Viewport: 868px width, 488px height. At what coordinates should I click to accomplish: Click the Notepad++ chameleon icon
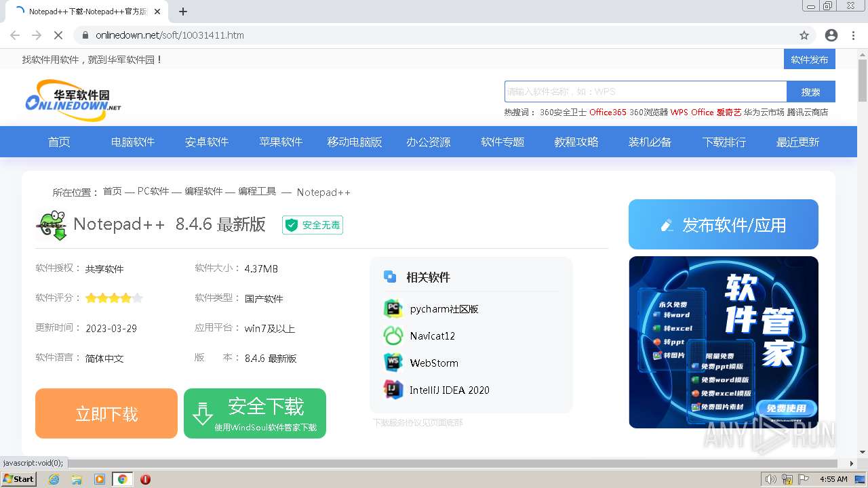click(52, 225)
